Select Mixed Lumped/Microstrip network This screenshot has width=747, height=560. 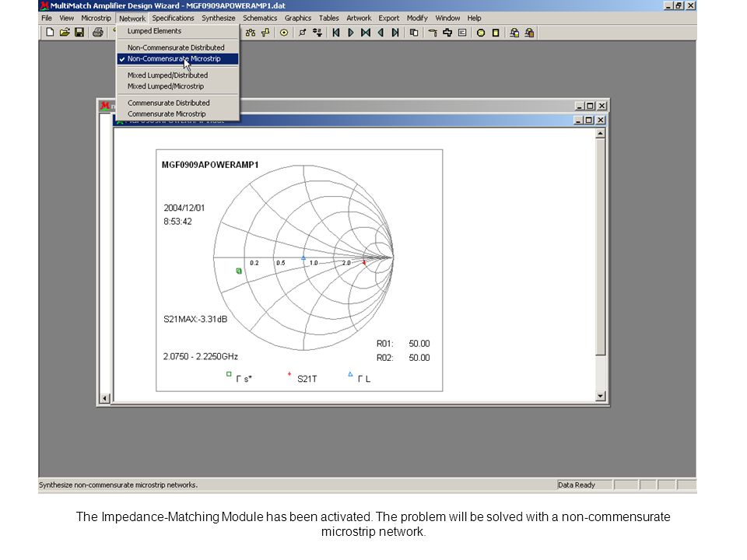[177, 86]
